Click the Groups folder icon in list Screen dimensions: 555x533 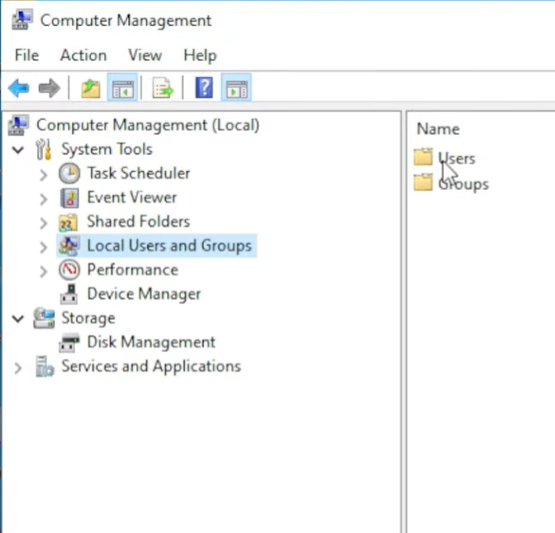(x=423, y=182)
